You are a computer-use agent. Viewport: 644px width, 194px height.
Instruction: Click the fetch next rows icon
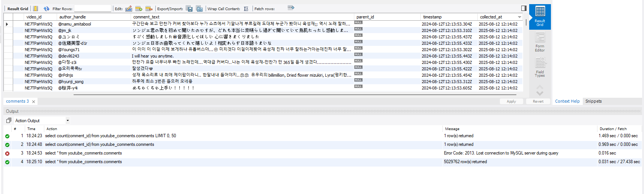[x=291, y=8]
